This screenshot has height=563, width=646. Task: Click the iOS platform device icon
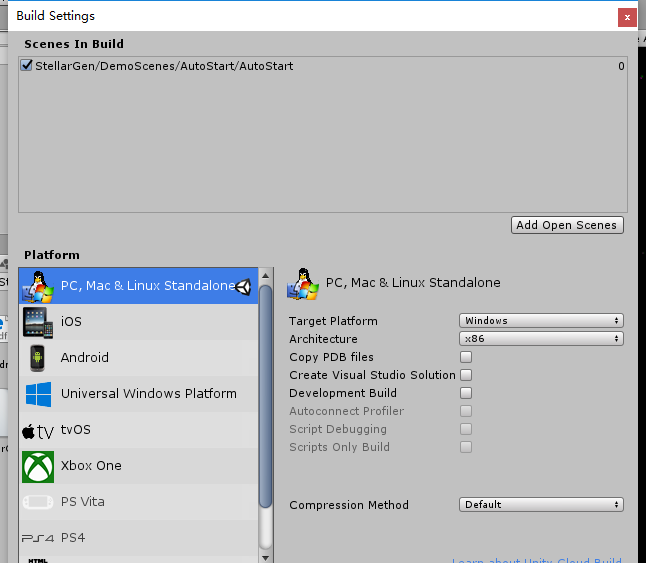coord(38,322)
